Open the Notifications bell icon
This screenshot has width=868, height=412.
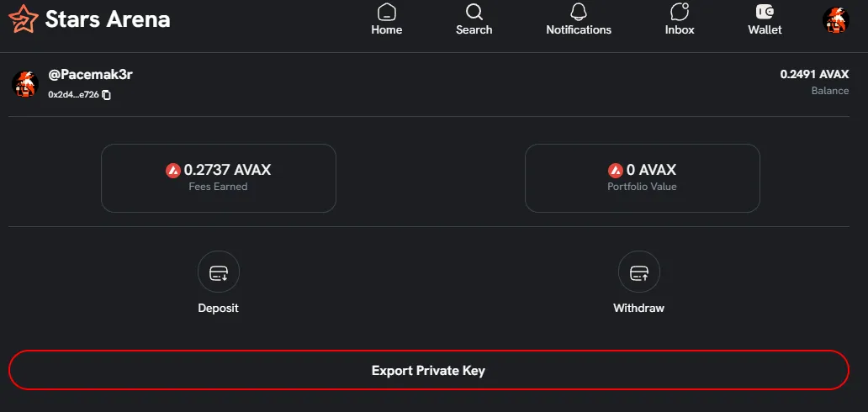coord(579,12)
